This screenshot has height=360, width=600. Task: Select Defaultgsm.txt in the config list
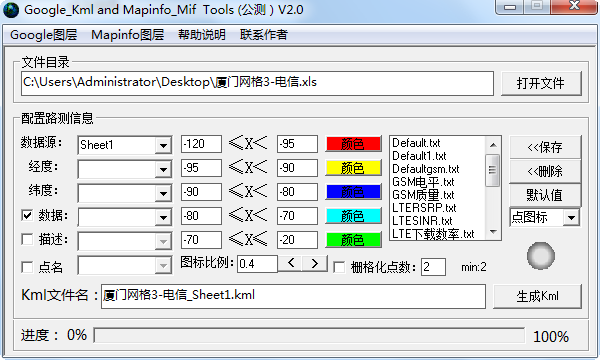pyautogui.click(x=426, y=169)
